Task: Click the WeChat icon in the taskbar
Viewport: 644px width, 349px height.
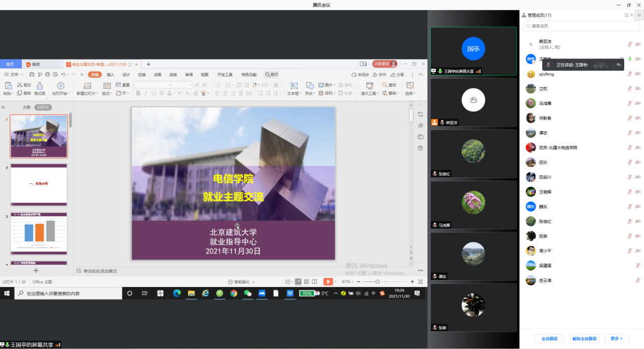Action: 248,293
